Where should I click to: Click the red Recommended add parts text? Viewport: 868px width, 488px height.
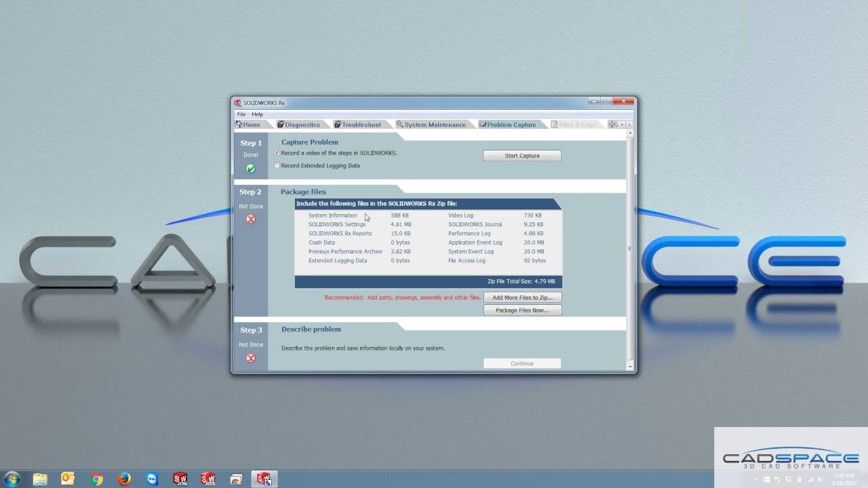pyautogui.click(x=402, y=298)
